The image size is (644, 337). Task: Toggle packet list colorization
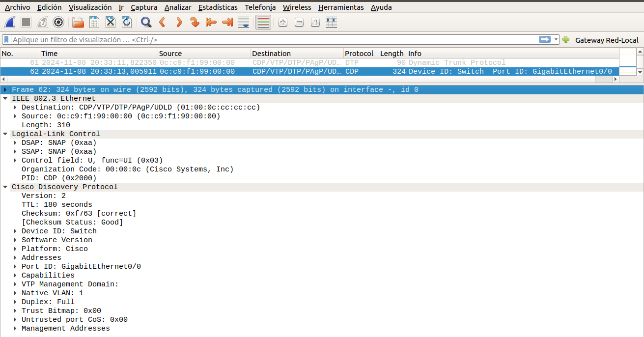point(263,22)
